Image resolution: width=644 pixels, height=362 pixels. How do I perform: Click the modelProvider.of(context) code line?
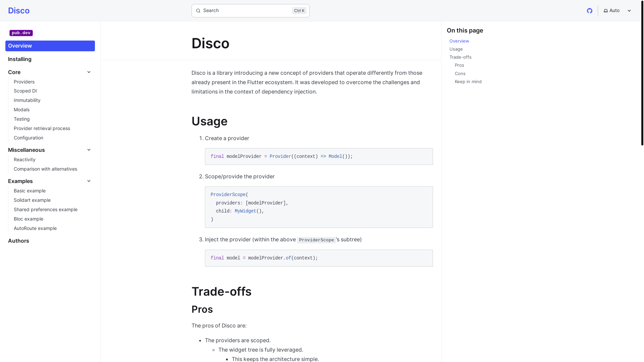pos(264,258)
